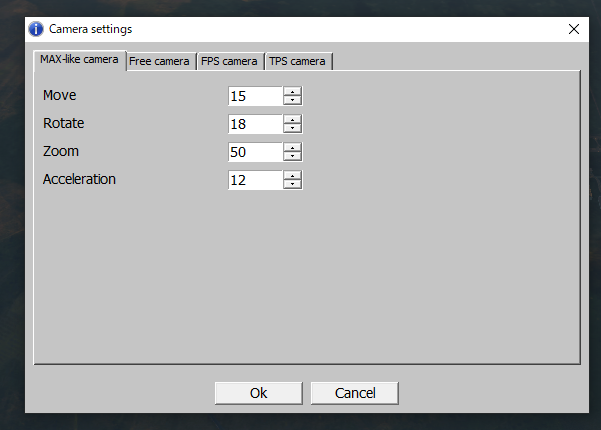601x430 pixels.
Task: Decrease the Zoom value with down arrow
Action: [x=292, y=156]
